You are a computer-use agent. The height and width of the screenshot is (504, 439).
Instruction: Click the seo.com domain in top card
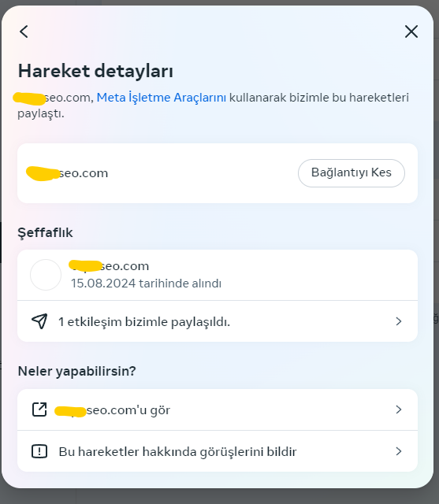(x=67, y=173)
